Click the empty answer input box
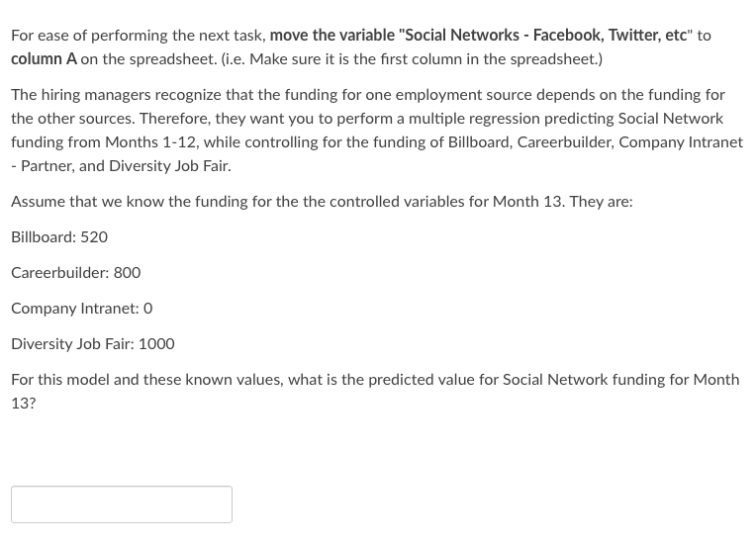The width and height of the screenshot is (756, 545). (122, 504)
